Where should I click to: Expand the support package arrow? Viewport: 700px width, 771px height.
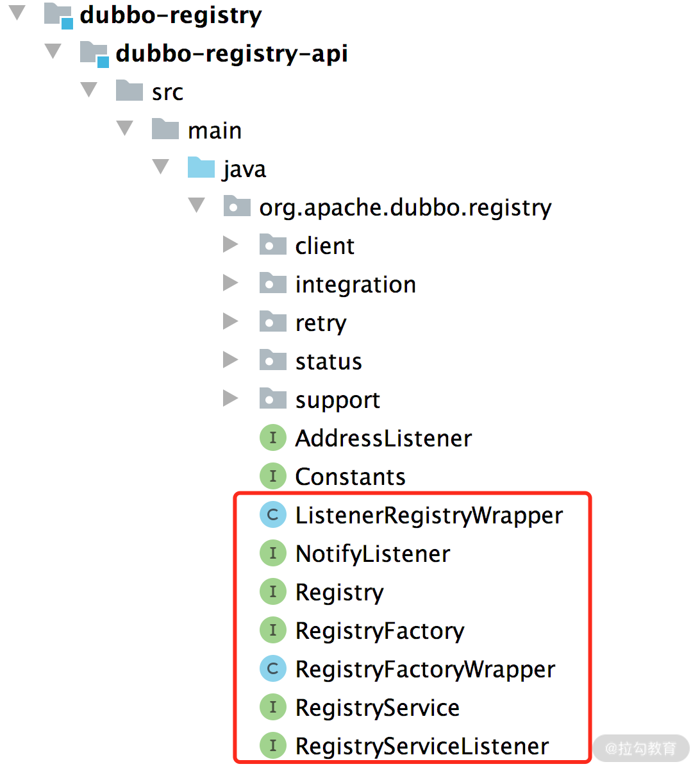pyautogui.click(x=230, y=399)
